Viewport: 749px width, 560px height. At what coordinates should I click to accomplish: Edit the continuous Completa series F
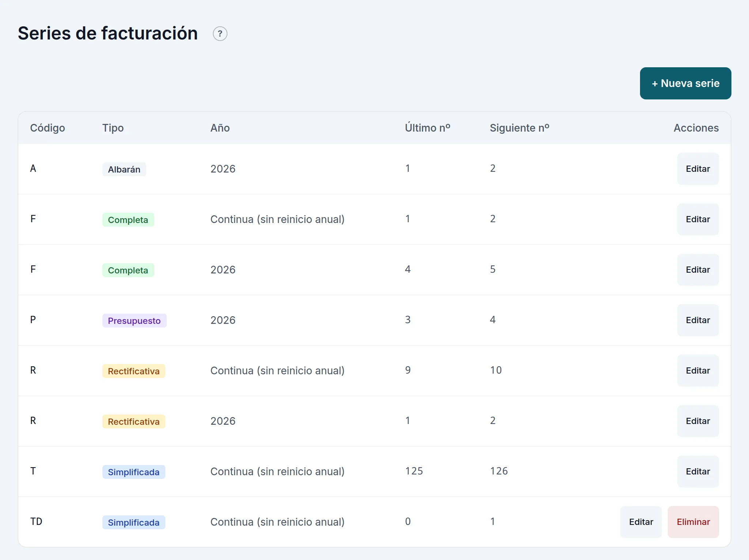698,219
